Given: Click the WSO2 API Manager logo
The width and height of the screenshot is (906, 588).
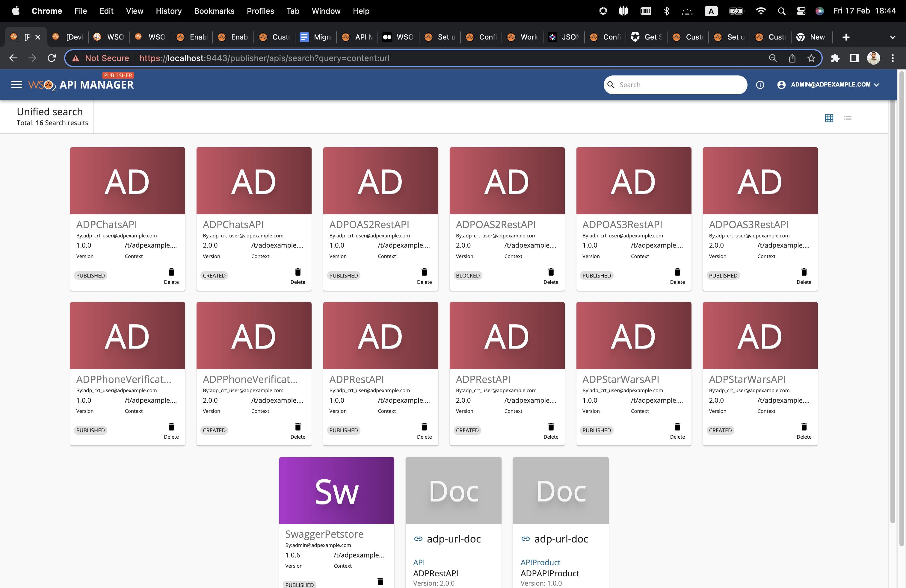Looking at the screenshot, I should click(x=81, y=85).
